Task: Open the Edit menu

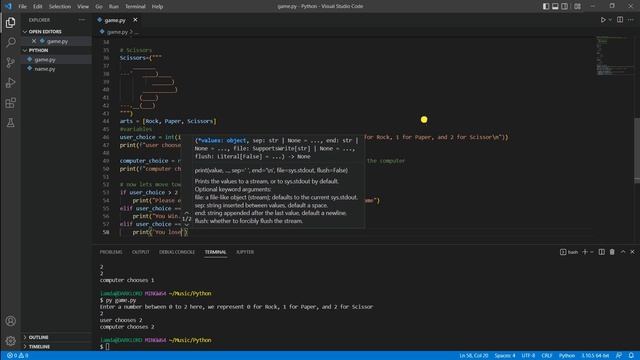Action: coord(38,6)
